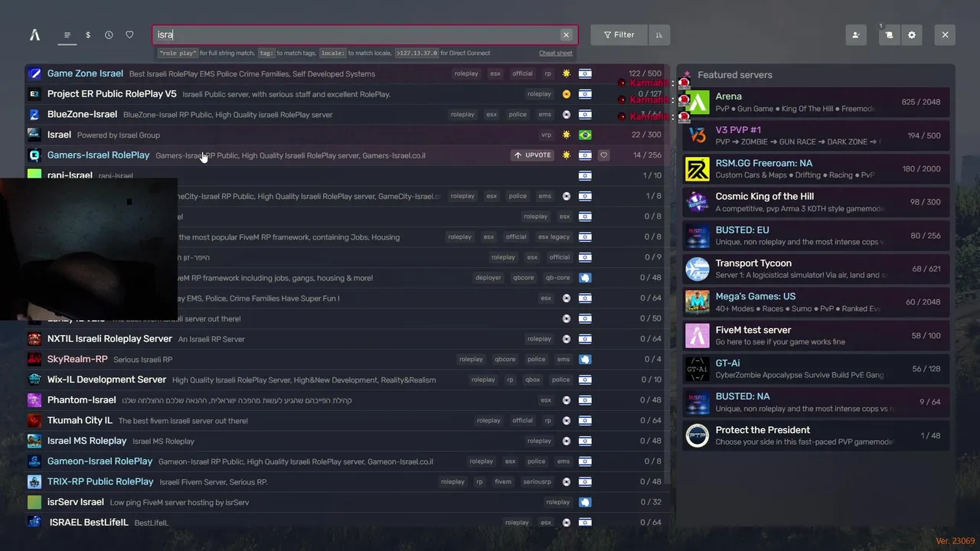Select the Game Zone Israel server name
Image resolution: width=980 pixels, height=551 pixels.
[x=85, y=73]
